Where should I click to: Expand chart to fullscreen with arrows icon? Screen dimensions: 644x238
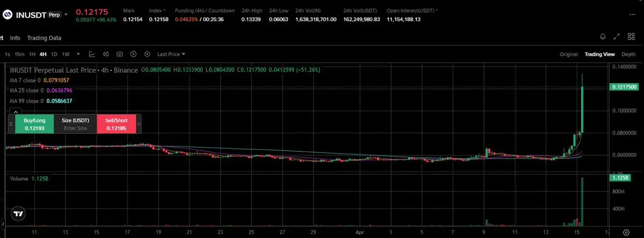coord(617,37)
